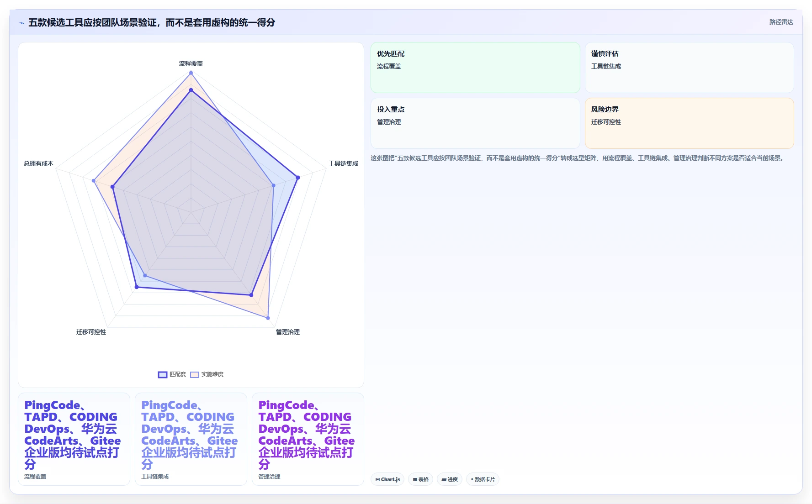Click the 数据卡片 chip
This screenshot has width=812, height=504.
click(483, 479)
